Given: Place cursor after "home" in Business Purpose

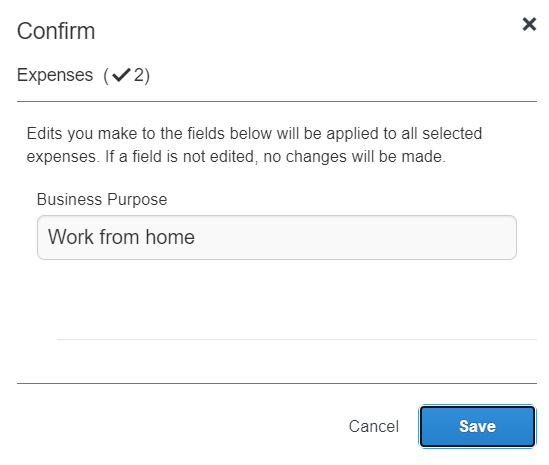Looking at the screenshot, I should point(195,237).
